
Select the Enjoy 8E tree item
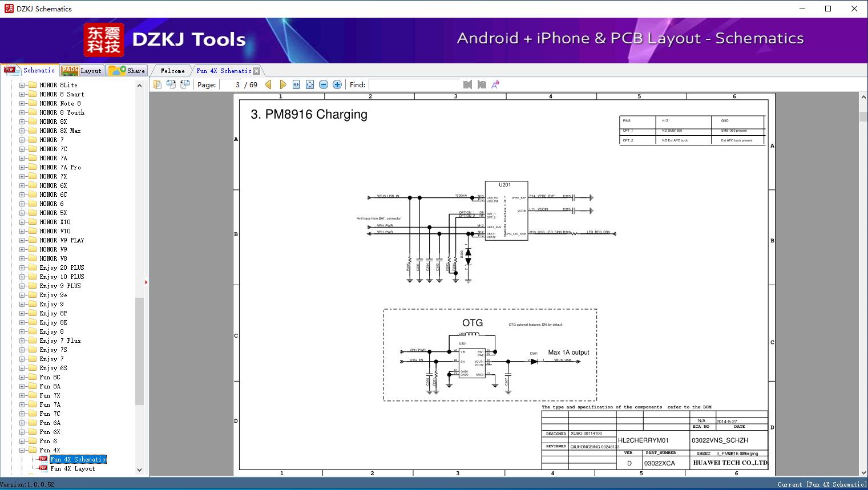[x=53, y=322]
